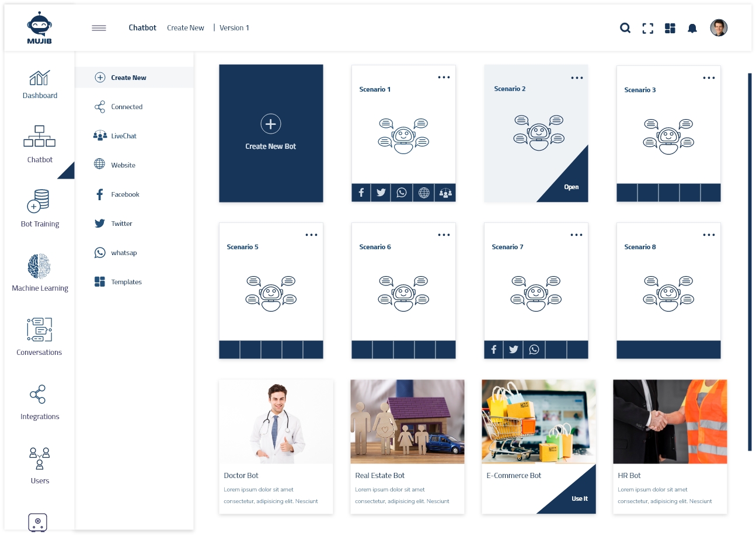Open three-dot menu on Scenario 3
The image size is (756, 537).
709,78
